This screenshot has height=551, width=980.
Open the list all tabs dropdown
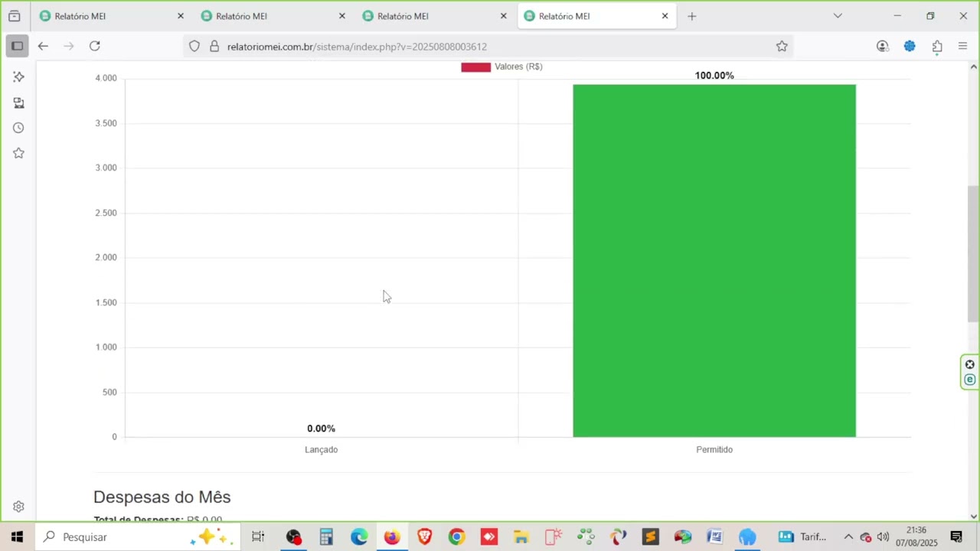(838, 16)
